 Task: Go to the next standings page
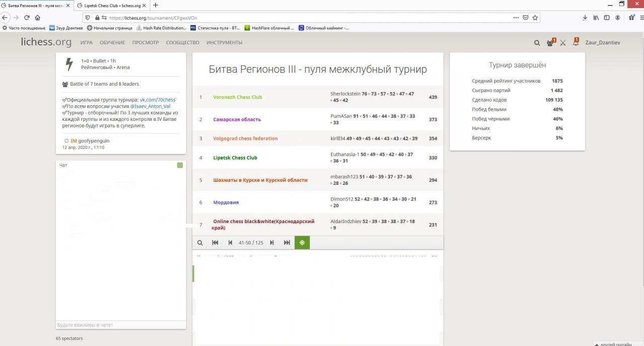pos(272,243)
